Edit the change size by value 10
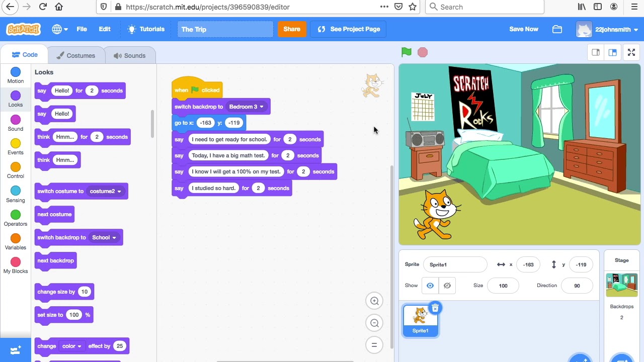 [x=84, y=292]
